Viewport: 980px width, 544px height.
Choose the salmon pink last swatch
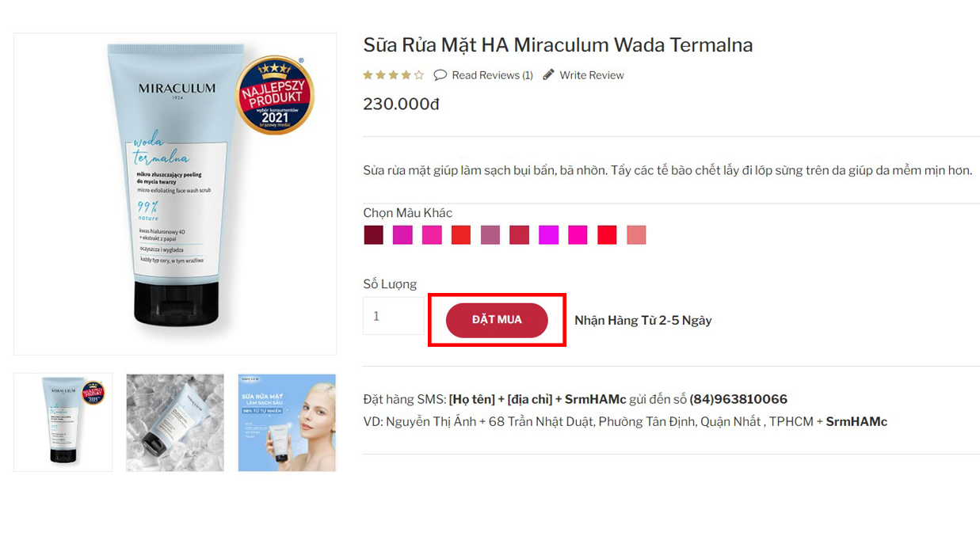[636, 235]
